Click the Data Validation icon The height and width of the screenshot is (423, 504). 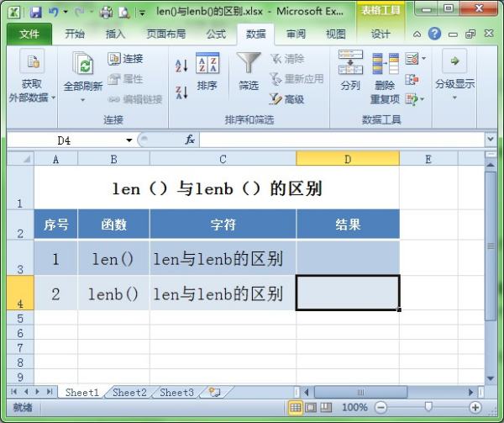(412, 59)
